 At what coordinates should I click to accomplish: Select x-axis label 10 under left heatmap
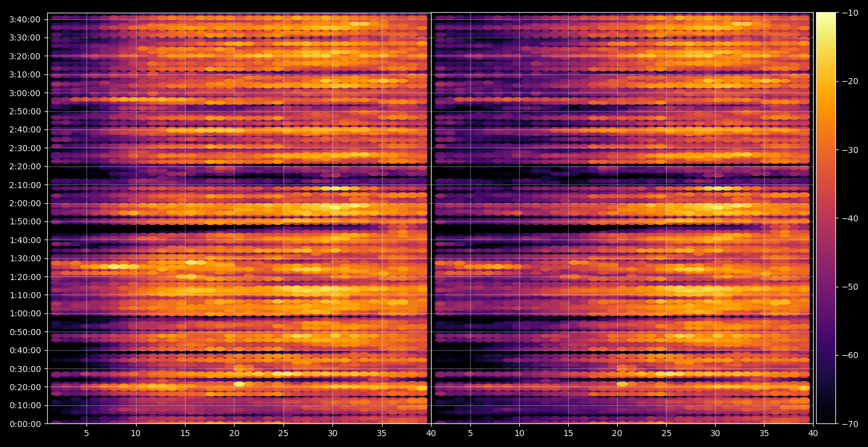click(135, 433)
